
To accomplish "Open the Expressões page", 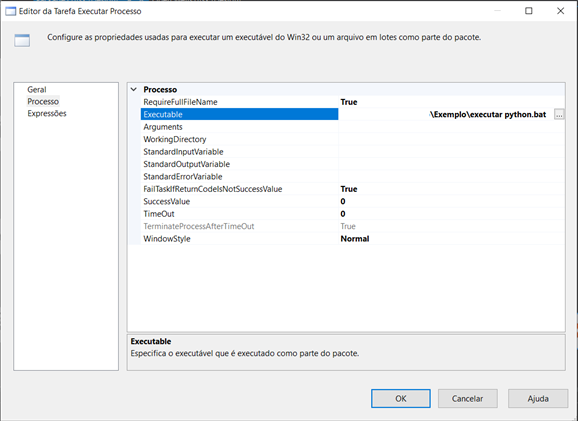I will click(47, 113).
